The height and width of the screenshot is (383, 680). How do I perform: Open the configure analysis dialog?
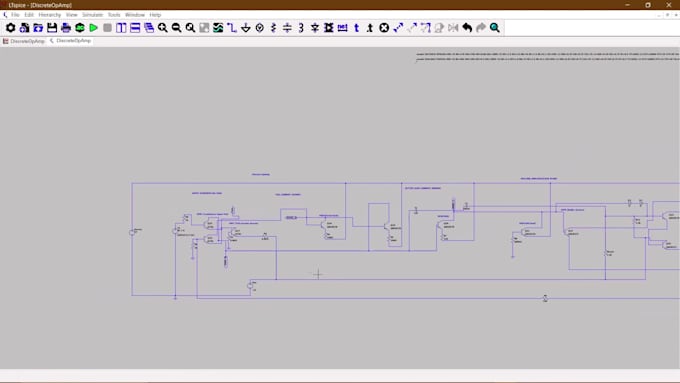80,28
